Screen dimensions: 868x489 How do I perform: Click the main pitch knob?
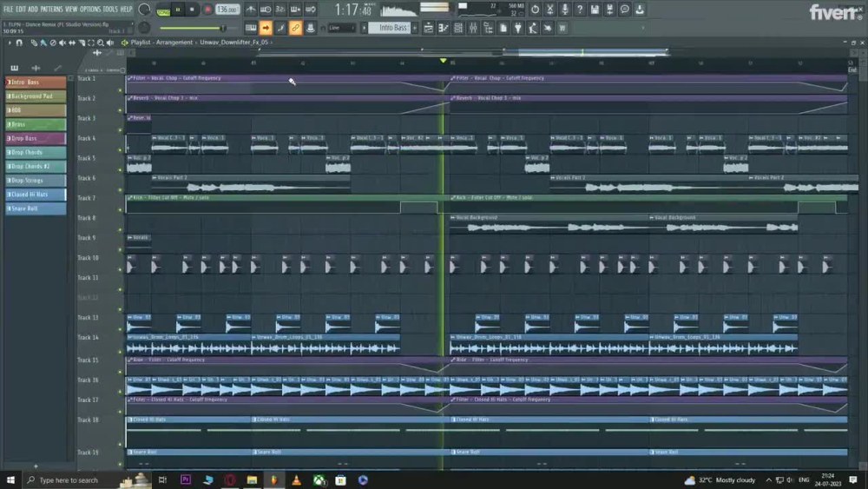click(144, 28)
